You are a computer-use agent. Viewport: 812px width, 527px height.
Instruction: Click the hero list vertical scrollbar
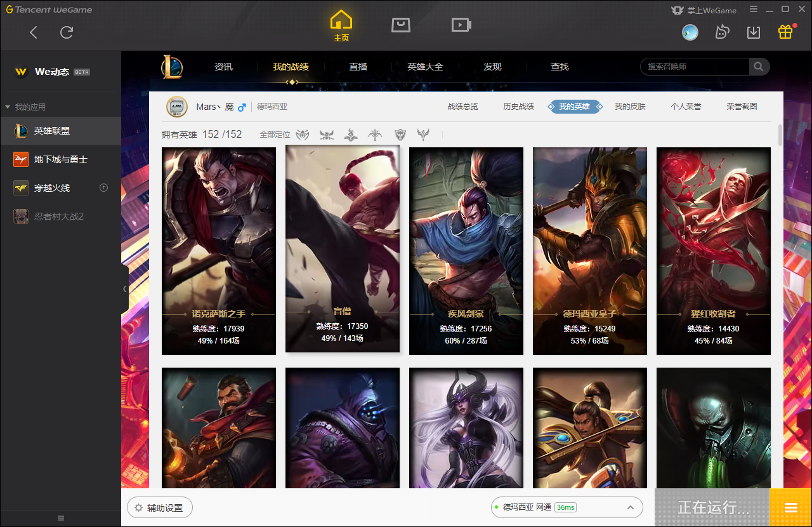780,135
